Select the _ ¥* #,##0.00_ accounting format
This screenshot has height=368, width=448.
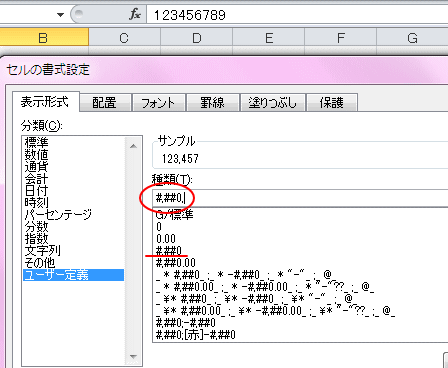point(275,311)
